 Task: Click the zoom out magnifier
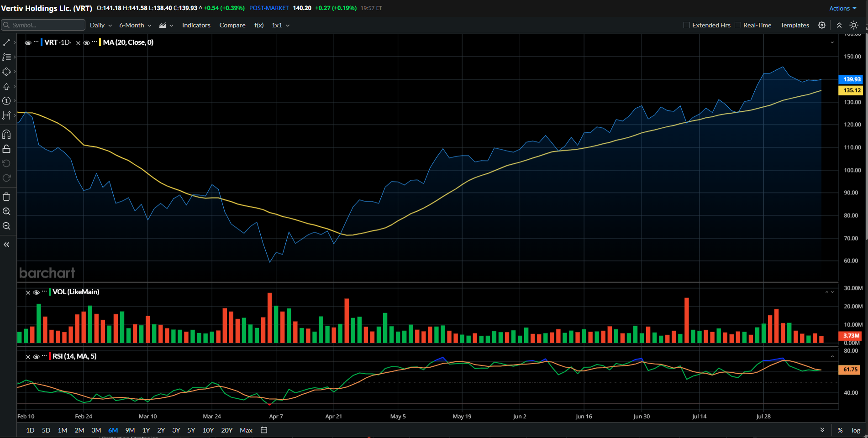coord(6,226)
